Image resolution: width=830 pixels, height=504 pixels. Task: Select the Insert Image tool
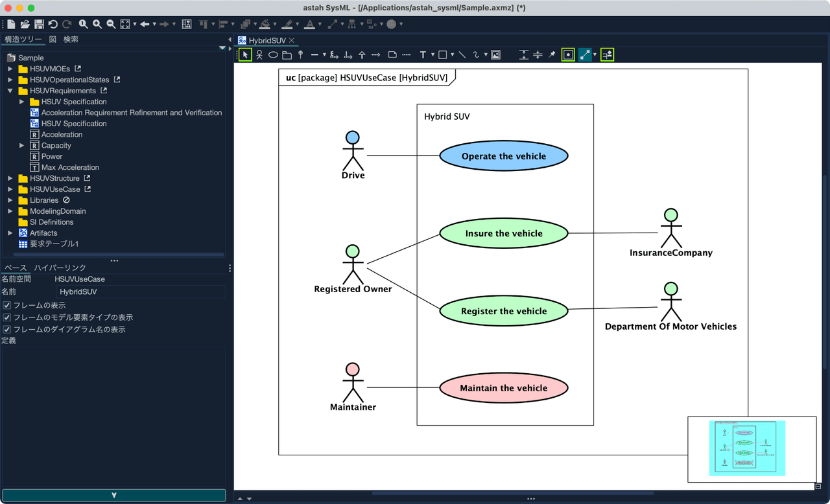pyautogui.click(x=495, y=55)
